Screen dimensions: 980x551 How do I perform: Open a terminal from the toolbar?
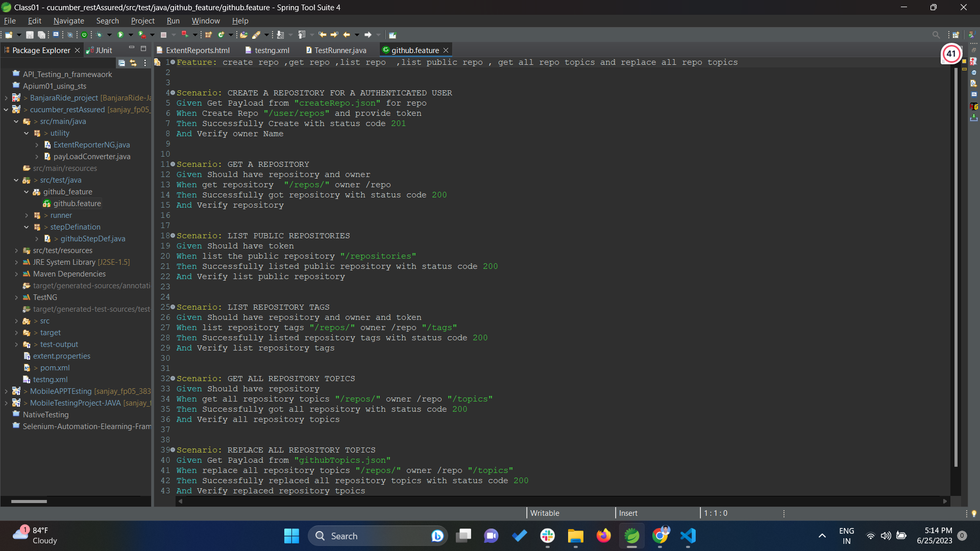point(56,35)
